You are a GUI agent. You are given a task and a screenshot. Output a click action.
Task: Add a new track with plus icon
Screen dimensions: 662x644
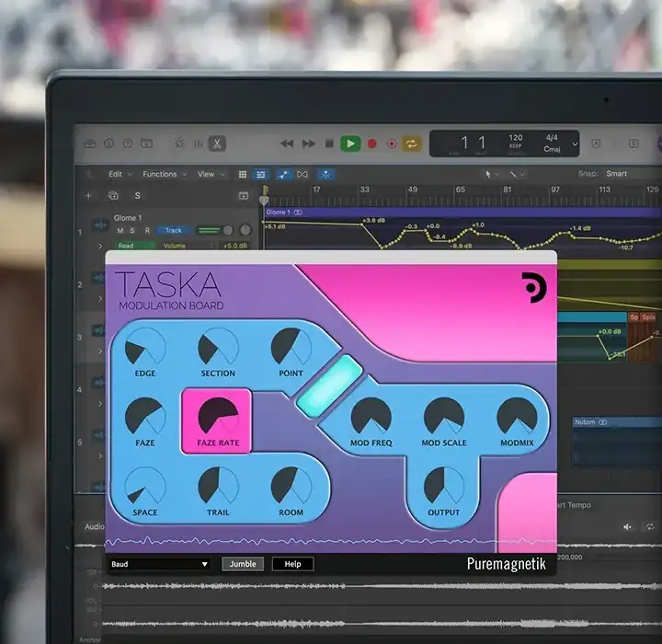point(88,196)
